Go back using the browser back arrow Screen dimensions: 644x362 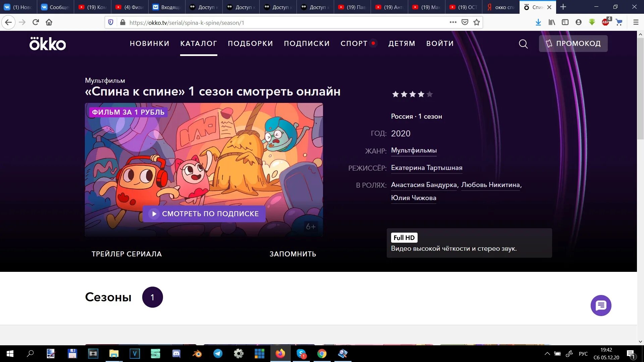click(8, 22)
